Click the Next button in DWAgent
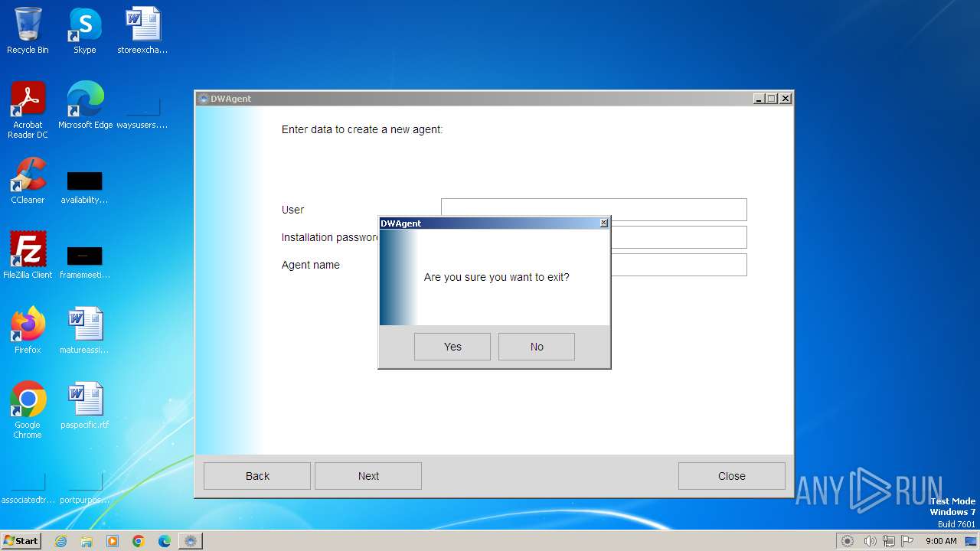 [x=368, y=476]
